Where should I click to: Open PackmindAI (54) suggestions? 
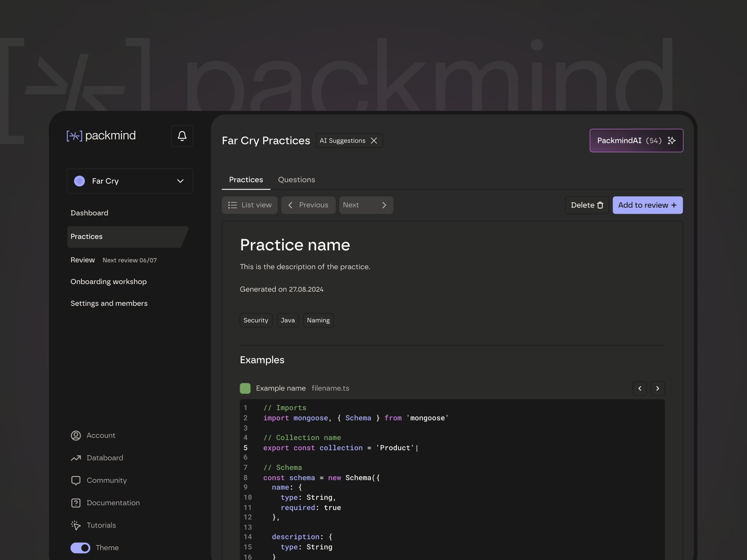636,141
